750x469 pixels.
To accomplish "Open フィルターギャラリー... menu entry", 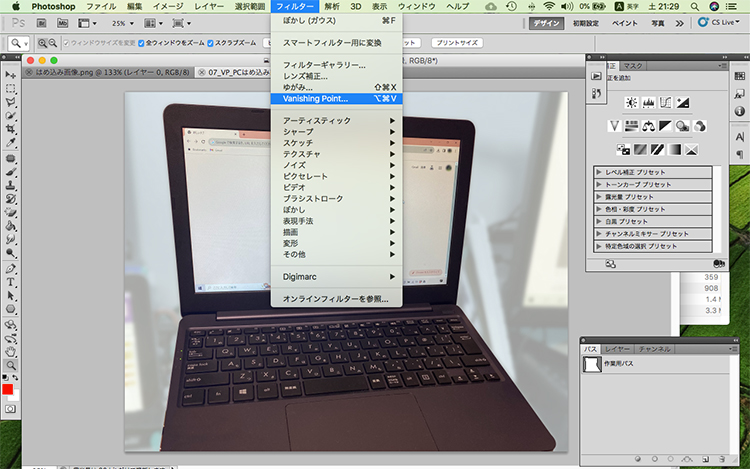I will (x=336, y=65).
